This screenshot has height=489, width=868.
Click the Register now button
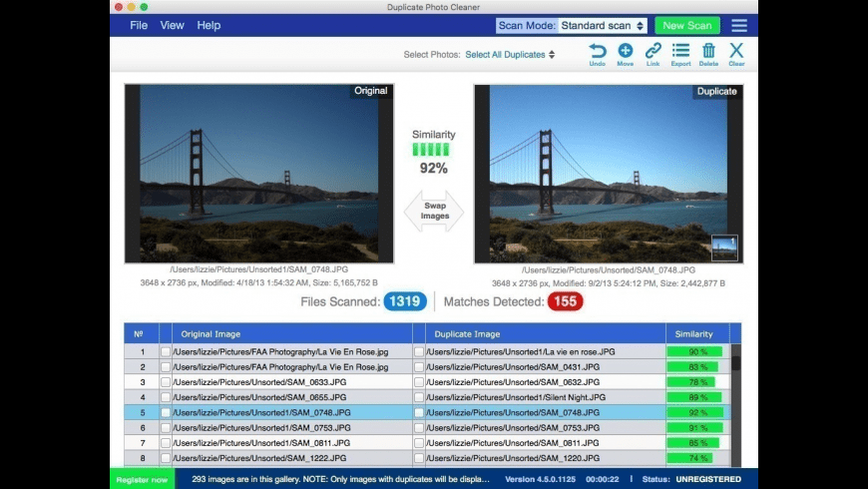point(142,480)
